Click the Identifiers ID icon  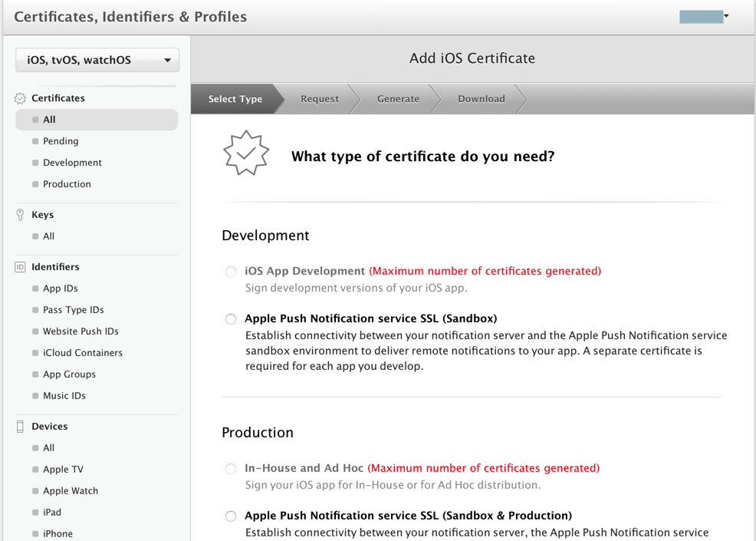(x=21, y=267)
